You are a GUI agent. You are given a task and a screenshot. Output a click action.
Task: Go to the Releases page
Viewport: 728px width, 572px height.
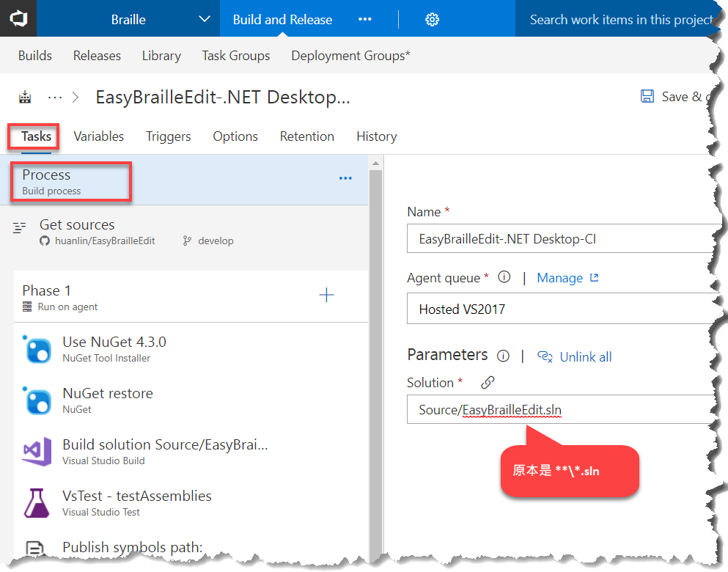97,56
